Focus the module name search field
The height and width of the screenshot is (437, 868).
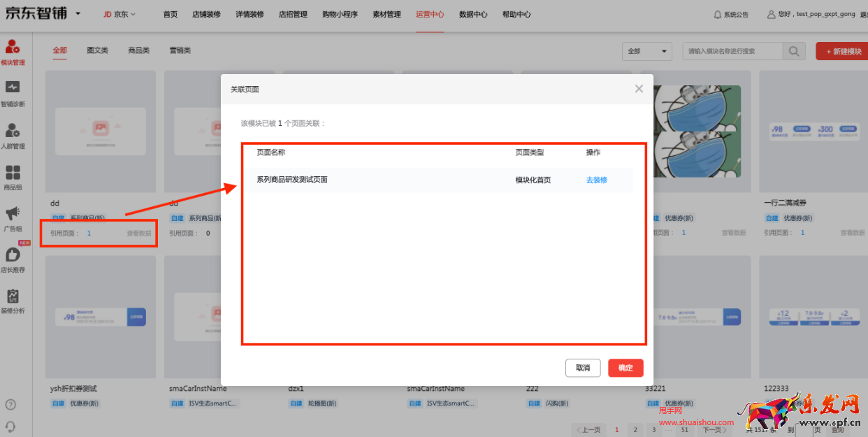click(732, 51)
